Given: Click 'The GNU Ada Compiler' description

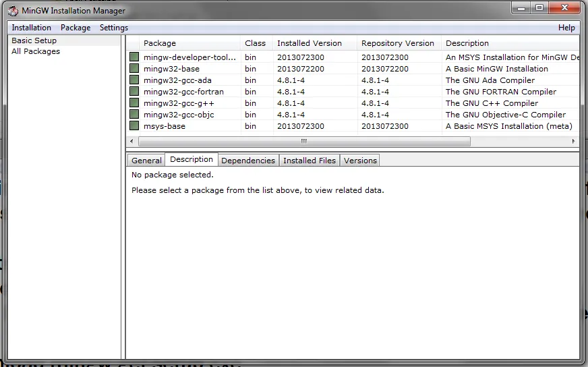Looking at the screenshot, I should pos(490,80).
